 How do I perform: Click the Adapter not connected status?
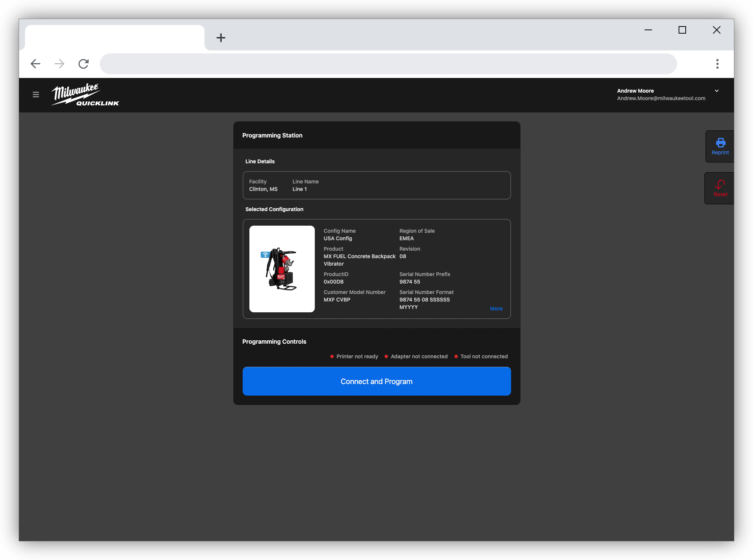tap(416, 356)
